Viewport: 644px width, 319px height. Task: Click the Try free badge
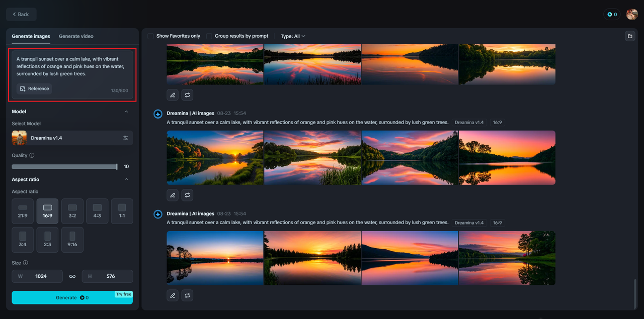[124, 294]
